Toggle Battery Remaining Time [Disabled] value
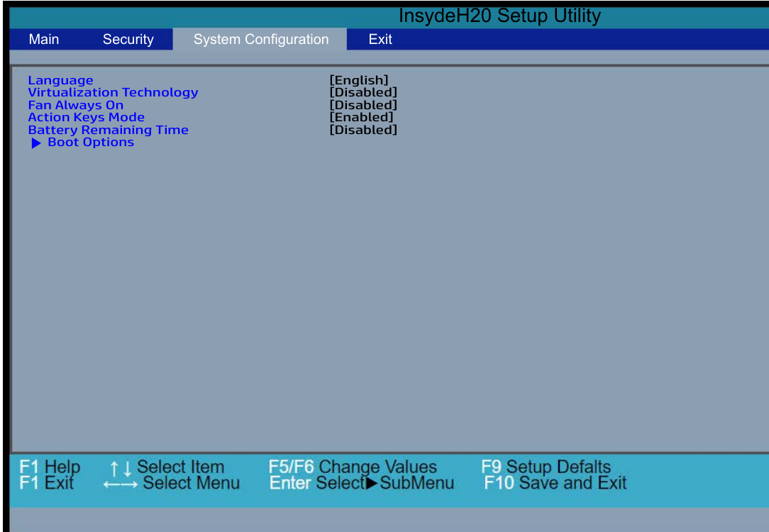Image resolution: width=769 pixels, height=532 pixels. [x=363, y=130]
